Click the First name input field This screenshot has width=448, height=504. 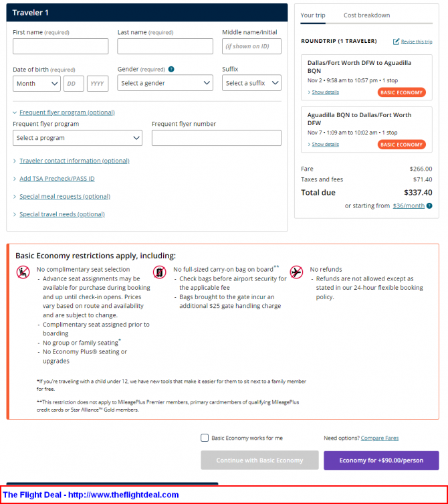[x=60, y=46]
